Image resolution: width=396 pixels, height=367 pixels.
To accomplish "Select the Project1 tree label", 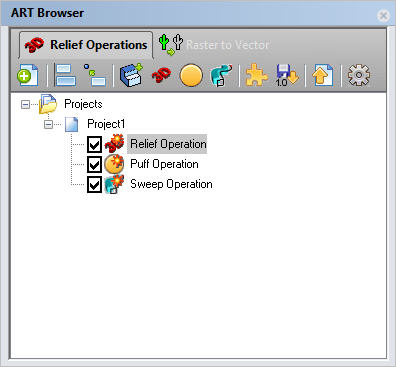I will click(106, 124).
